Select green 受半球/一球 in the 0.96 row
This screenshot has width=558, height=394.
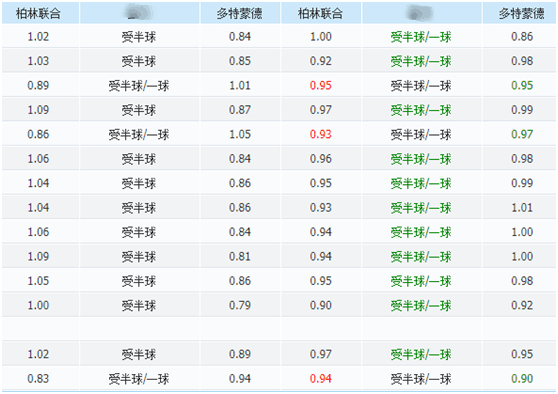[421, 159]
